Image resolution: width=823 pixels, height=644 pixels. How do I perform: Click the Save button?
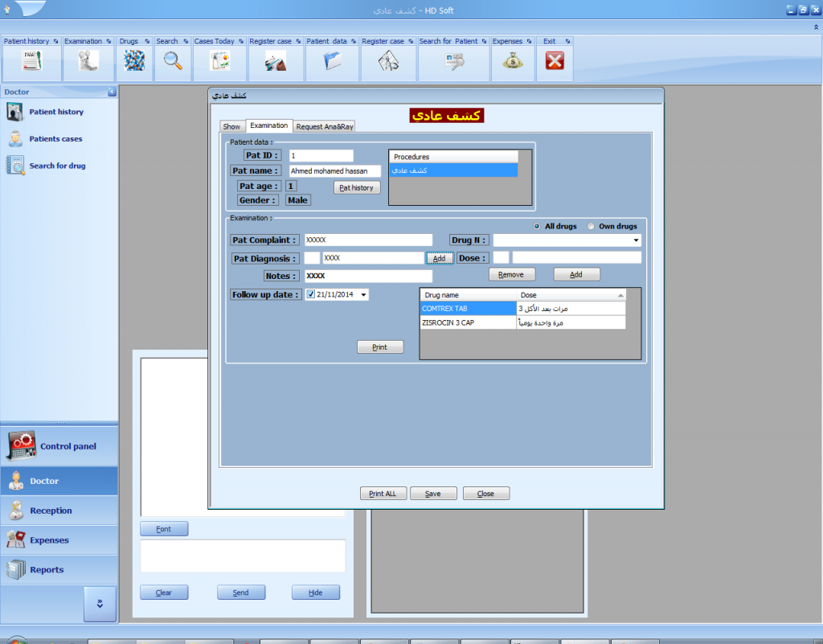click(433, 494)
